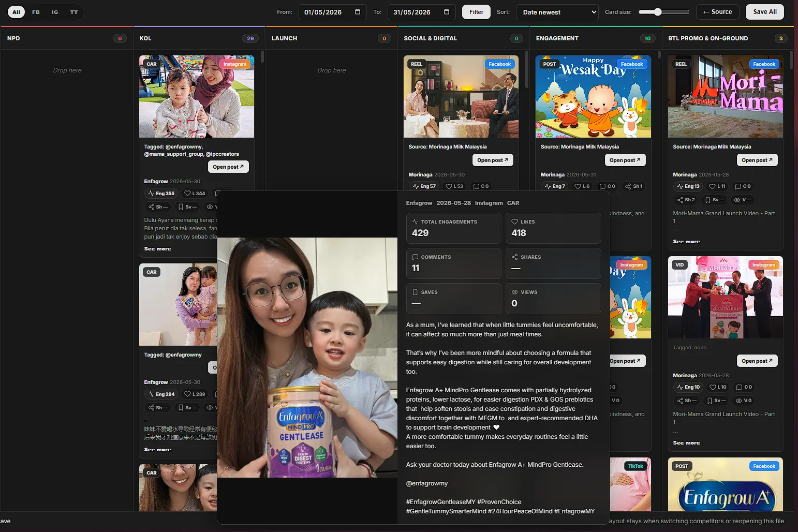Select the BTL PROMO & ON-GROUND column header
This screenshot has width=798, height=532.
728,38
